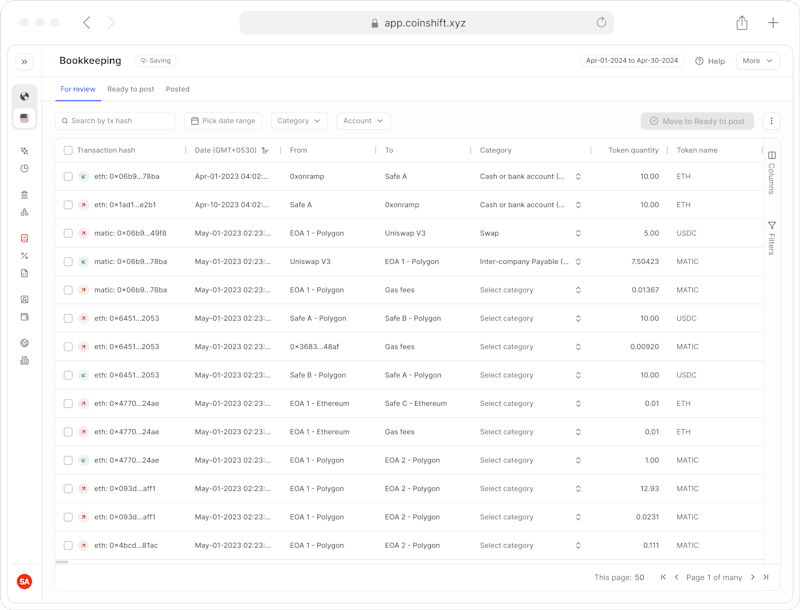The width and height of the screenshot is (800, 610).
Task: Switch to the For review tab
Action: (x=78, y=89)
